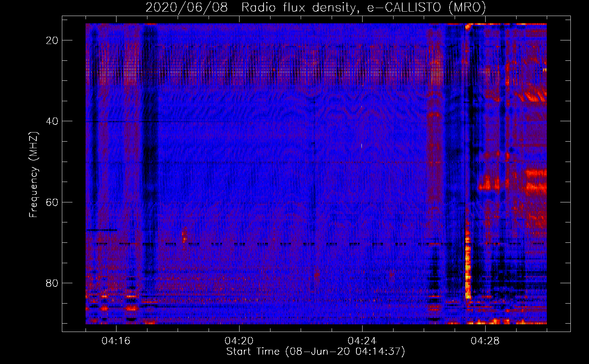Screen dimensions: 589x364
Task: Click the frequency tick label '20'
Action: pos(52,40)
